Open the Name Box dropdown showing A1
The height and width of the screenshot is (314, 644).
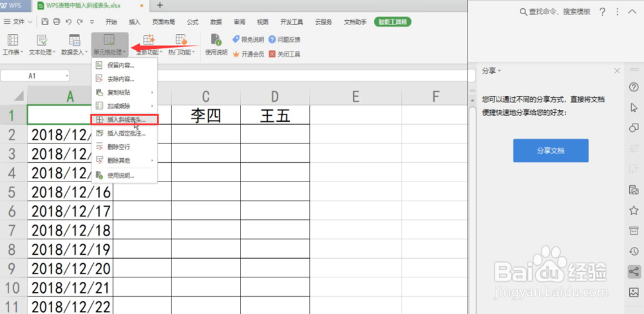click(x=67, y=76)
